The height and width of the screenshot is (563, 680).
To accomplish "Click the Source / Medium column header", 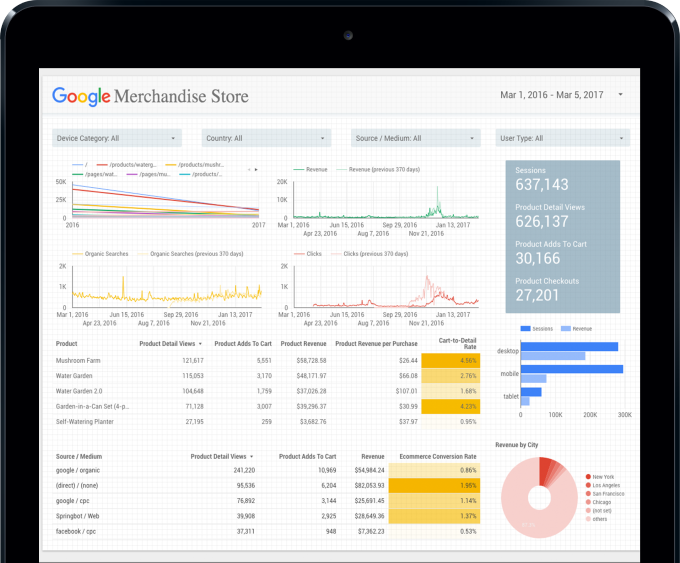I will [79, 456].
